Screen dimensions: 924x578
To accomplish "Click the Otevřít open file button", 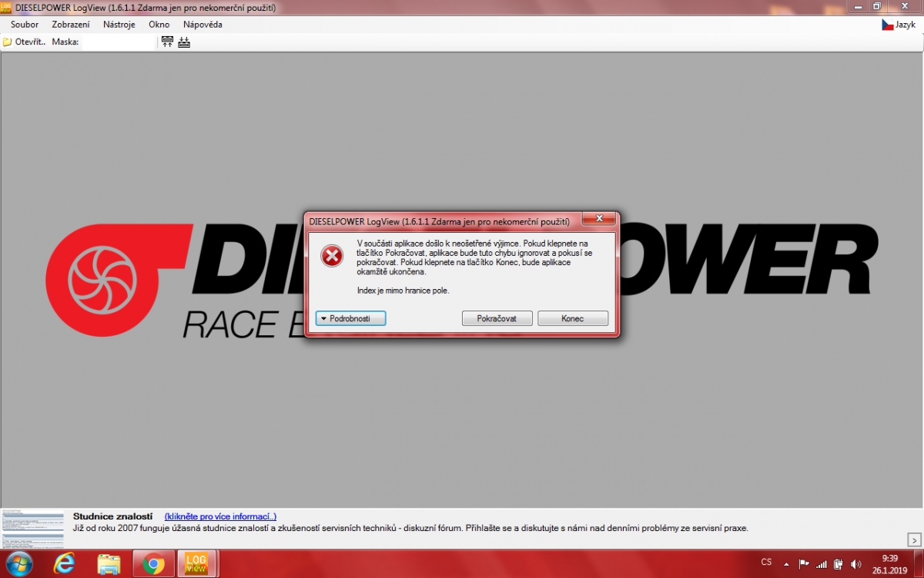I will pos(24,42).
